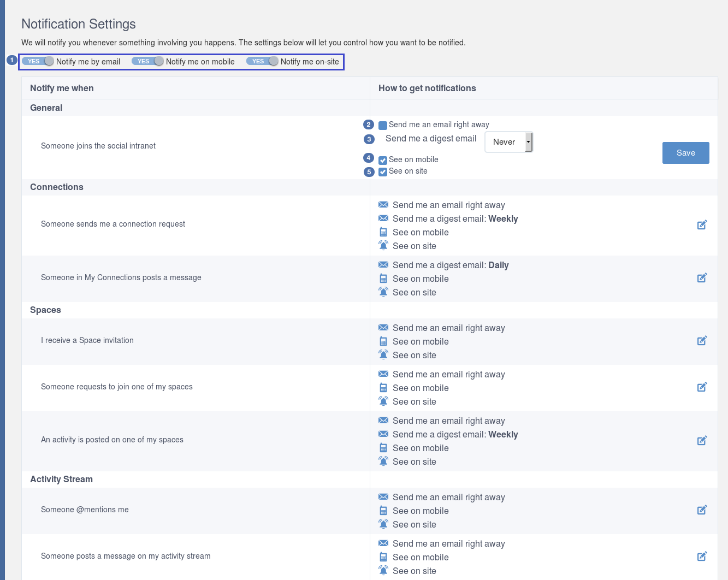Image resolution: width=728 pixels, height=580 pixels.
Task: Click the Connections section heading
Action: tap(57, 187)
